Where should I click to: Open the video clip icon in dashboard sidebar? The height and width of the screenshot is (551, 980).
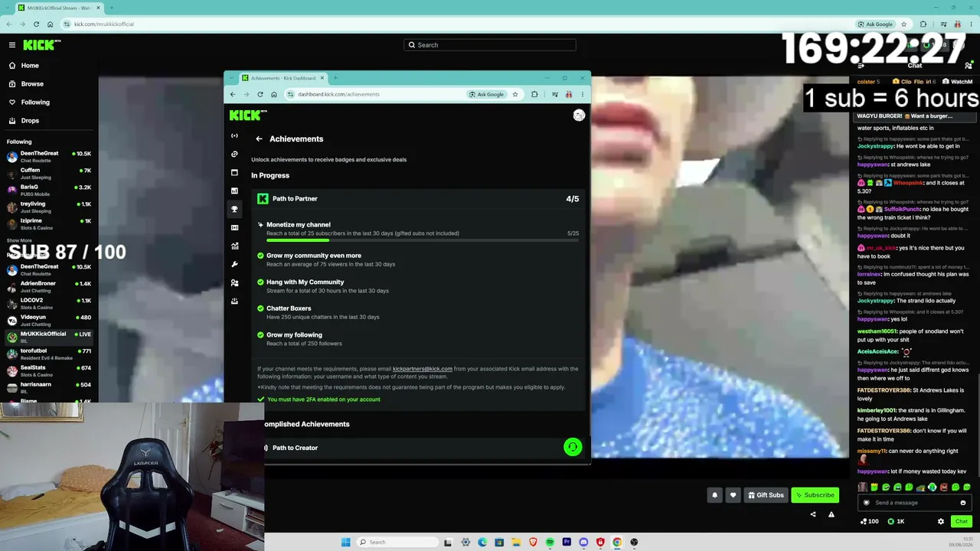234,227
